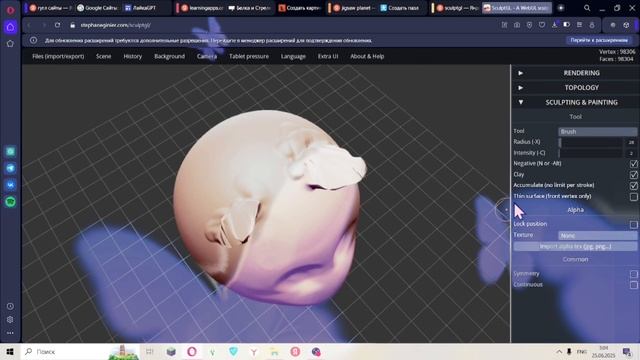
Task: Open the Files (import/export) menu
Action: click(x=58, y=56)
